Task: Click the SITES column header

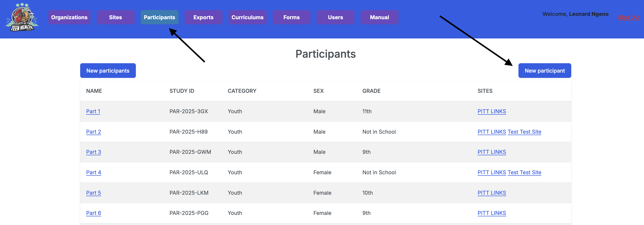Action: coord(485,91)
